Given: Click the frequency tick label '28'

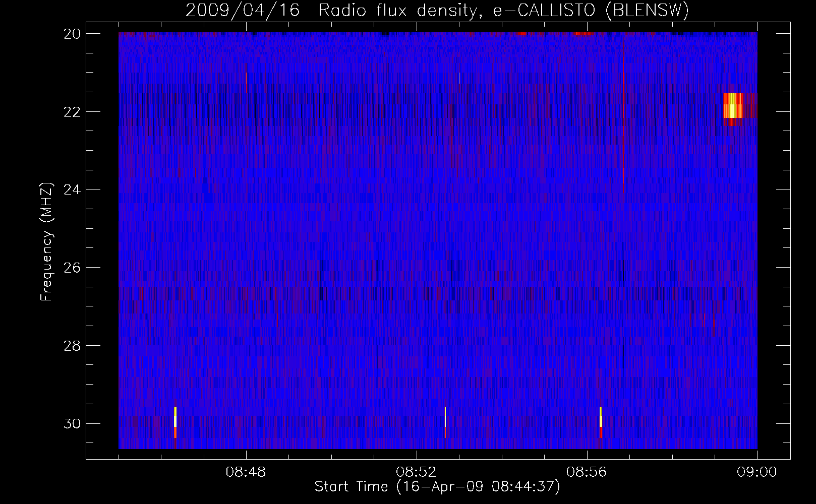Looking at the screenshot, I should click(72, 346).
